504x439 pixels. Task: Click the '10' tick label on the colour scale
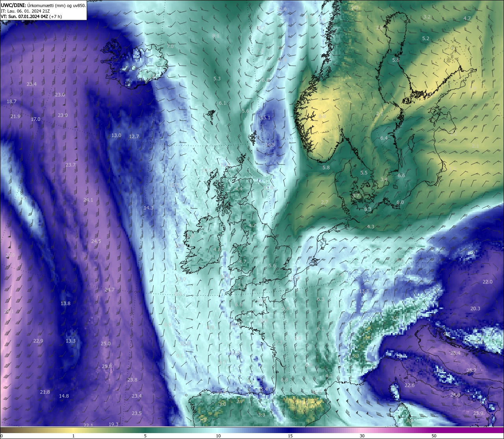pos(218,436)
